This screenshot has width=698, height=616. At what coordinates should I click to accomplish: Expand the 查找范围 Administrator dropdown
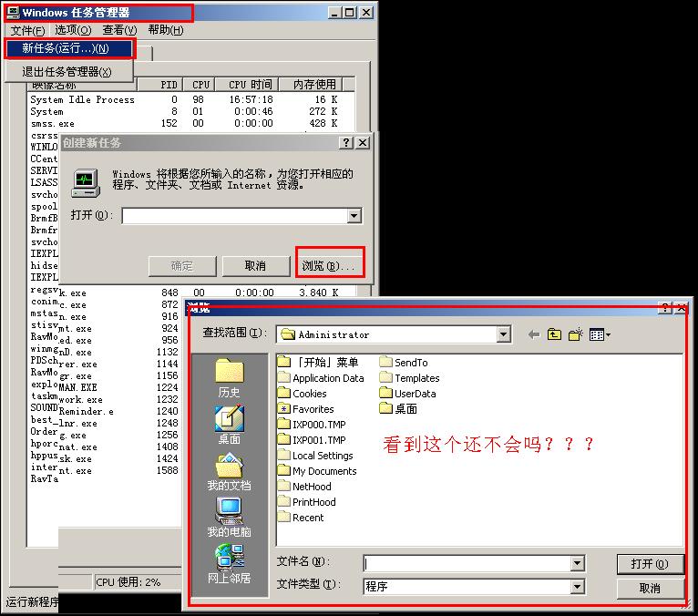click(504, 334)
